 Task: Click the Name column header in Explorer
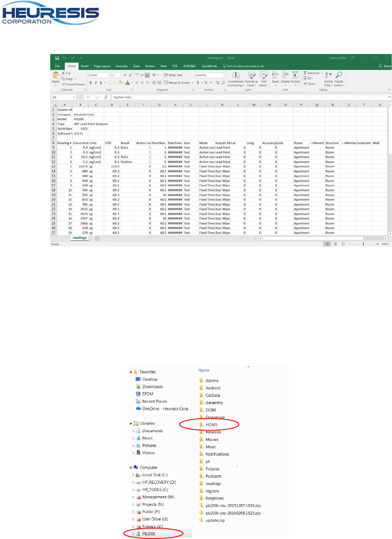204,370
